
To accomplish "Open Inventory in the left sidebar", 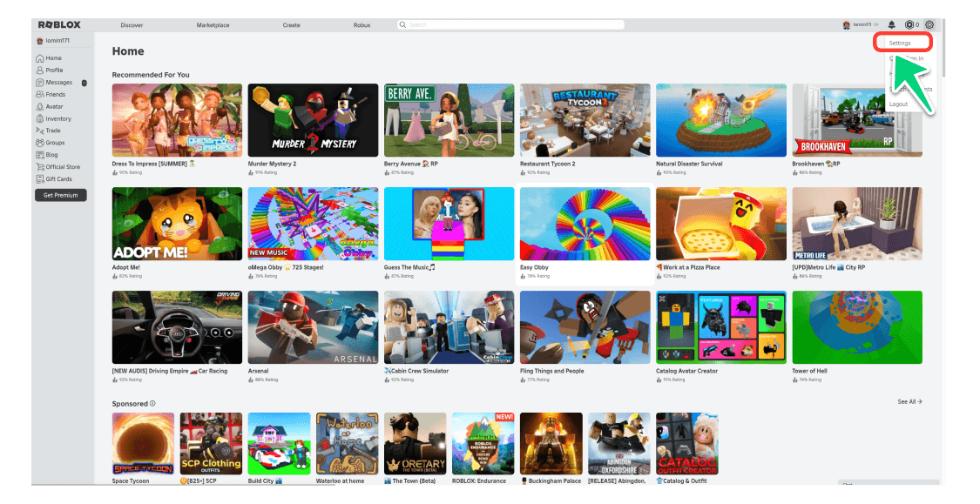I will point(58,118).
